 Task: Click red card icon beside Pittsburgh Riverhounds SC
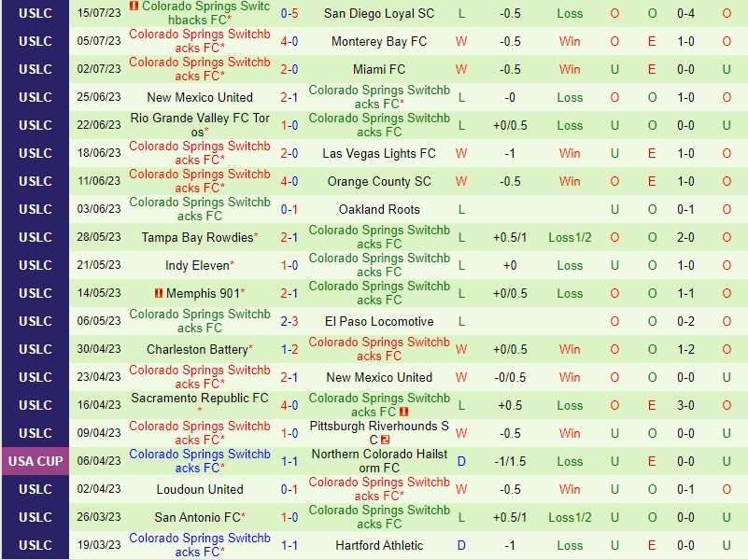[386, 440]
